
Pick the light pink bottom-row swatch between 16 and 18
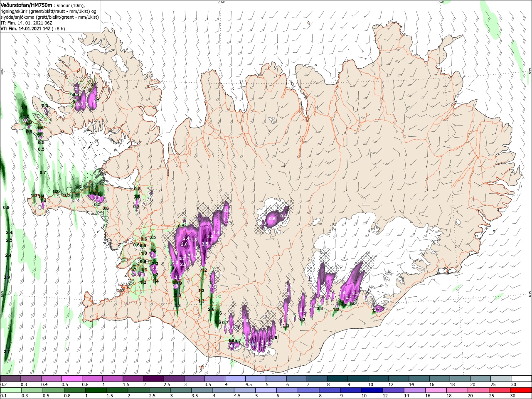tap(436, 390)
